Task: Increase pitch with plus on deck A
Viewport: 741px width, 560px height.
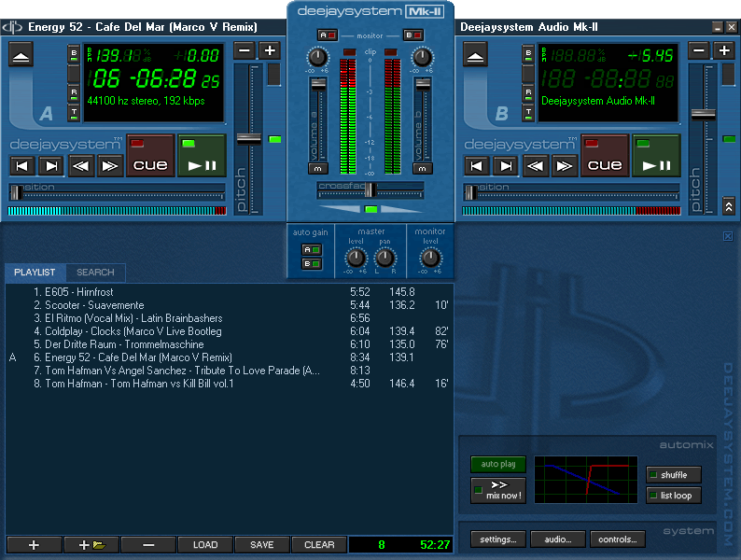Action: click(270, 50)
